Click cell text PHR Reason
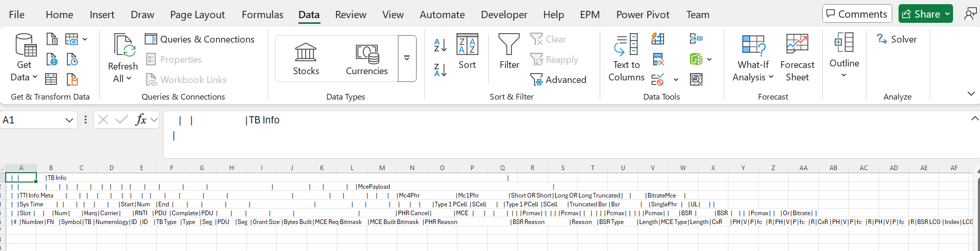980x251 pixels. (441, 222)
